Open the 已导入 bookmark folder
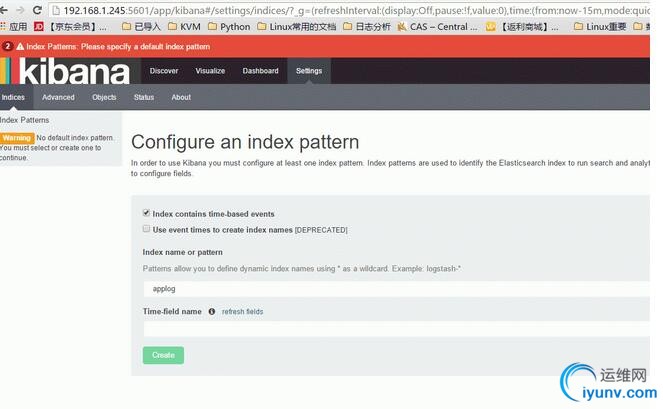This screenshot has width=663, height=409. [x=141, y=27]
